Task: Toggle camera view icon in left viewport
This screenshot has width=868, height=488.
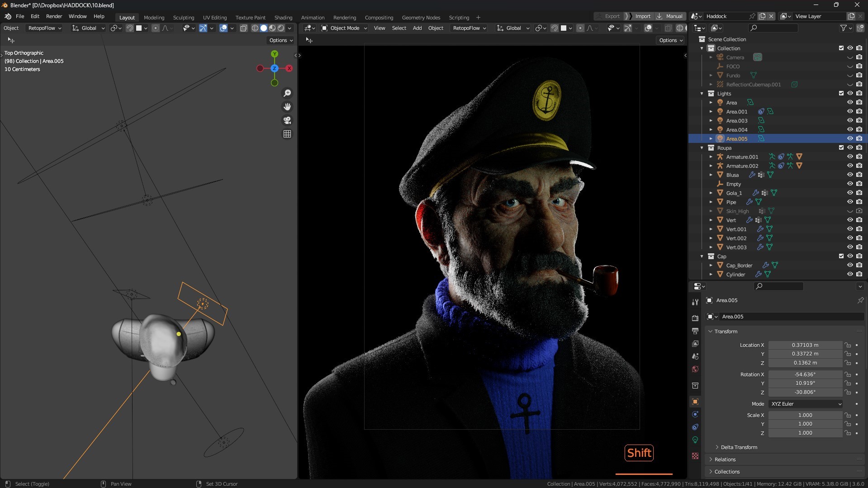Action: pos(287,120)
